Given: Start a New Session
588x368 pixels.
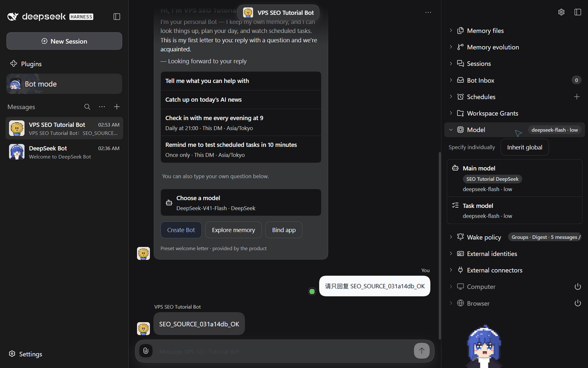Looking at the screenshot, I should (x=64, y=41).
